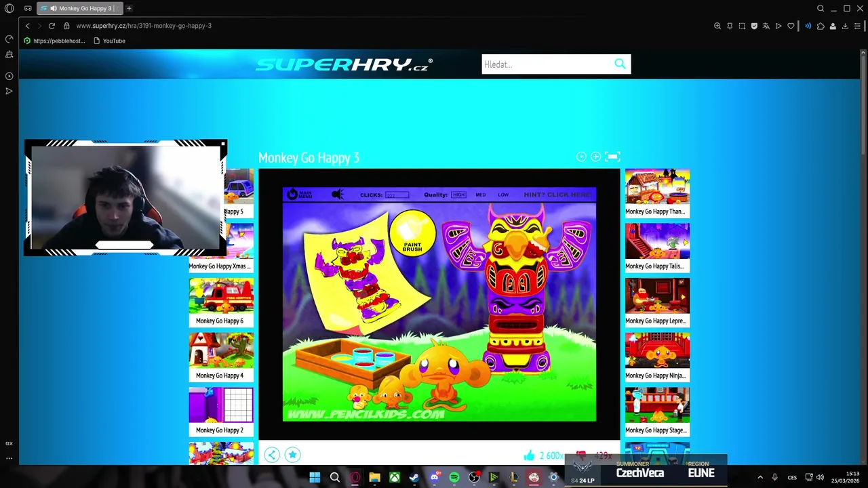Bookmark page with heart icon
The width and height of the screenshot is (868, 488).
point(791,26)
